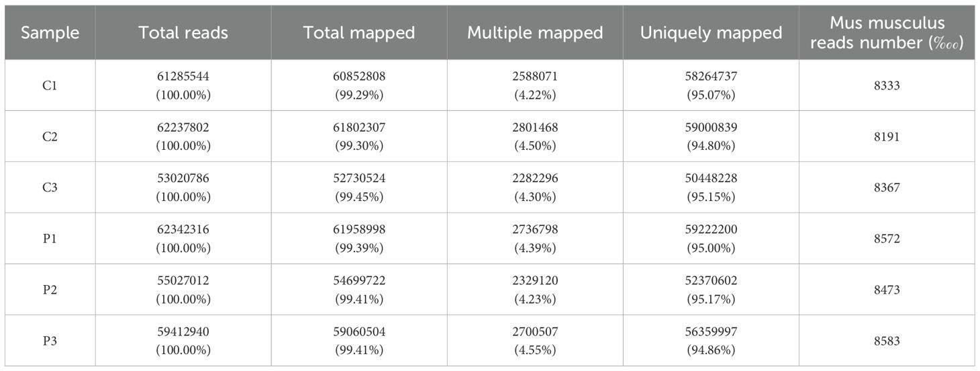
Task: Select the Multiple mapped column header
Action: pyautogui.click(x=534, y=33)
